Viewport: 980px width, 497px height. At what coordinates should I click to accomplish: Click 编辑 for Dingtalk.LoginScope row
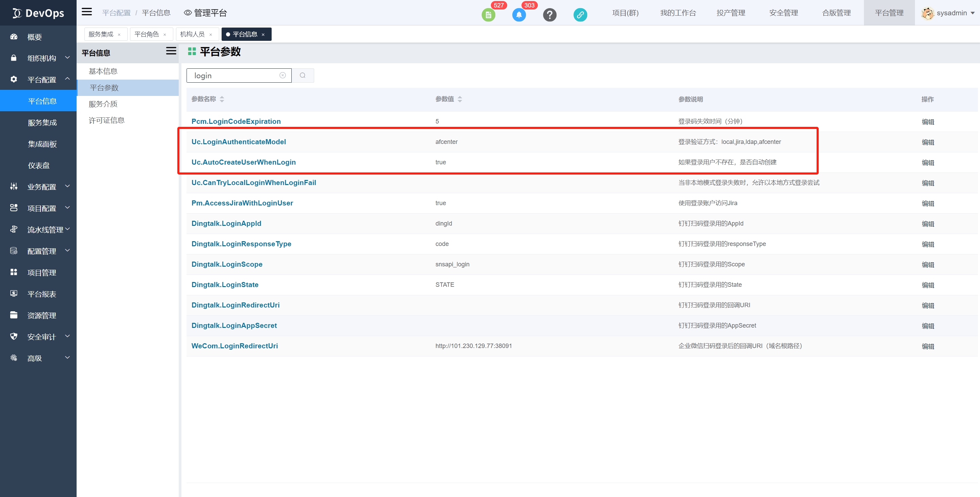tap(928, 264)
